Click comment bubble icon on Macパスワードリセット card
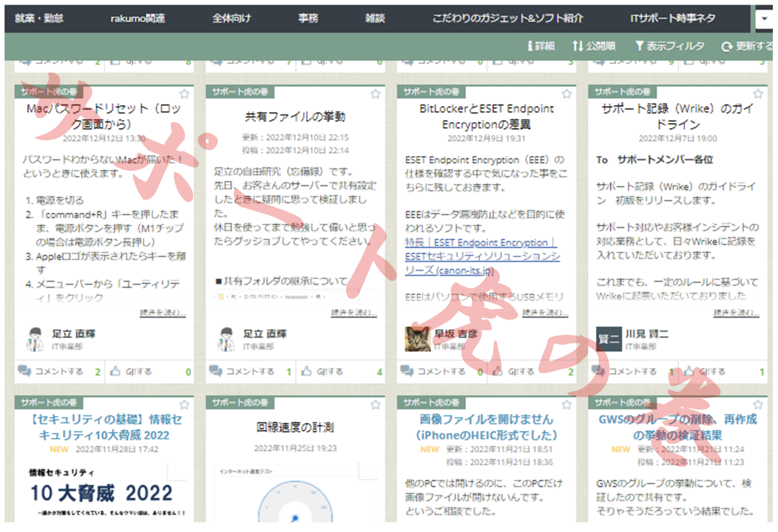This screenshot has height=532, width=778. [x=24, y=371]
